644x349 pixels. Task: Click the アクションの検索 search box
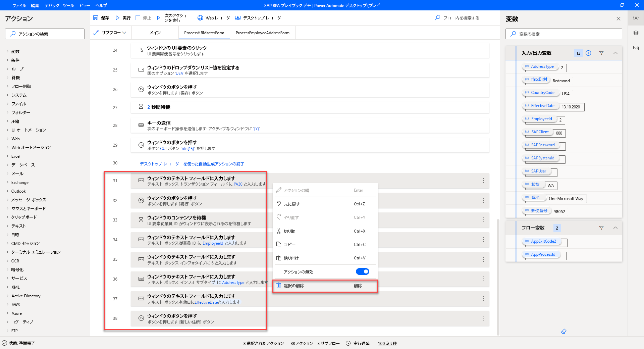(45, 34)
